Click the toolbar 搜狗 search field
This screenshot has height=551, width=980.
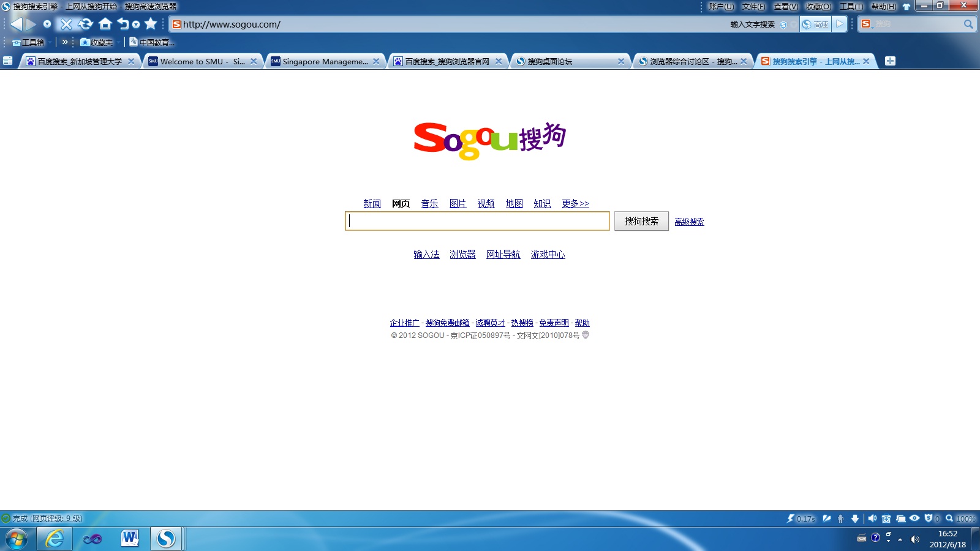(x=917, y=24)
